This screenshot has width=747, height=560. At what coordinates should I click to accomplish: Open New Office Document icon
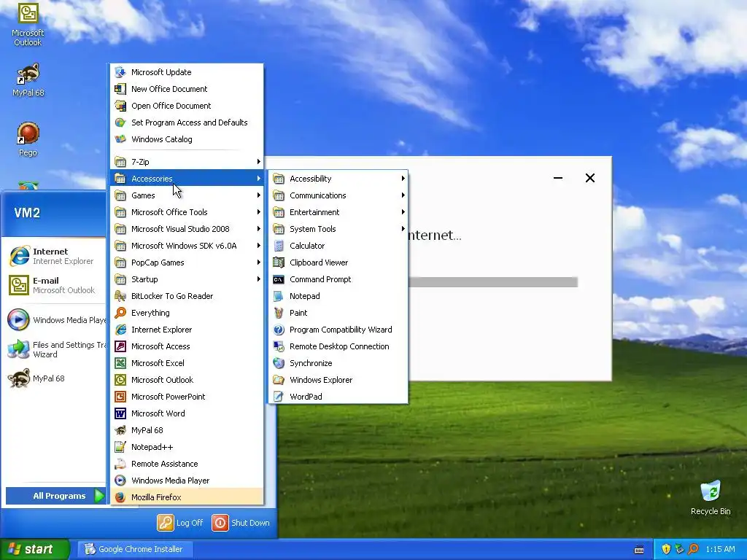click(120, 89)
